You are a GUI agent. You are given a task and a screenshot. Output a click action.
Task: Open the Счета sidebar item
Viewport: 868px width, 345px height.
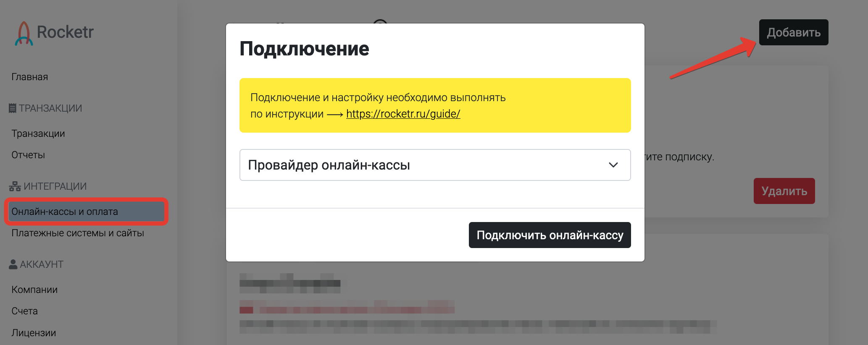click(24, 311)
